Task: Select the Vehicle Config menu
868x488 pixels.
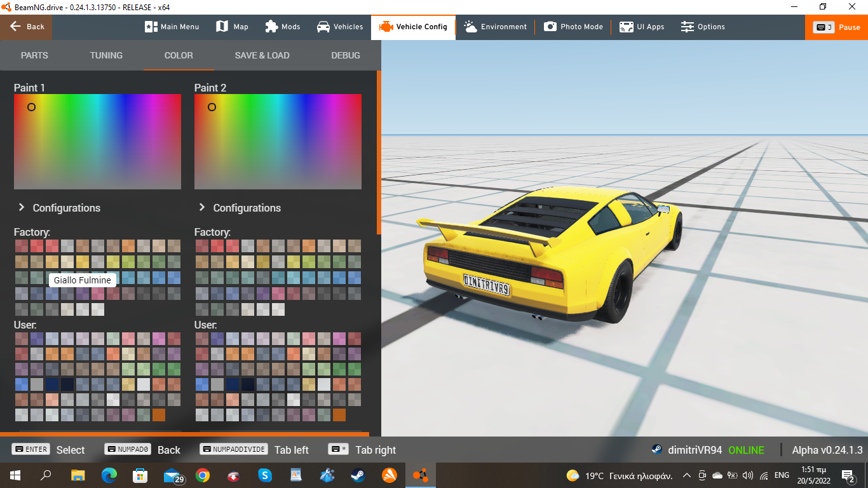Action: click(413, 27)
